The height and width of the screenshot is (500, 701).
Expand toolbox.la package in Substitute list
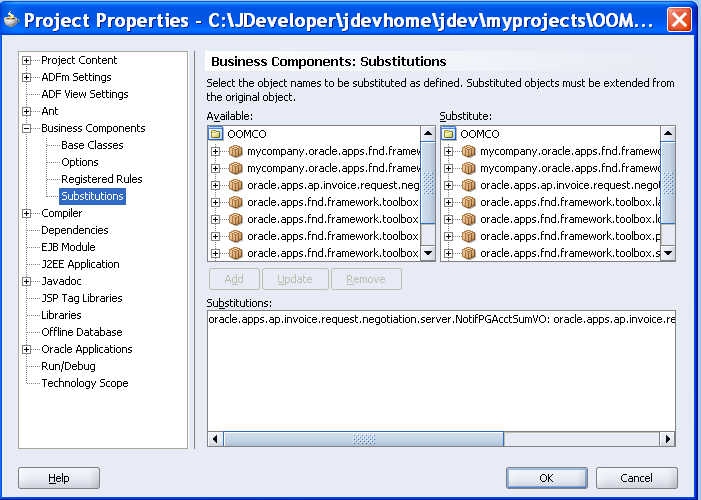point(448,202)
